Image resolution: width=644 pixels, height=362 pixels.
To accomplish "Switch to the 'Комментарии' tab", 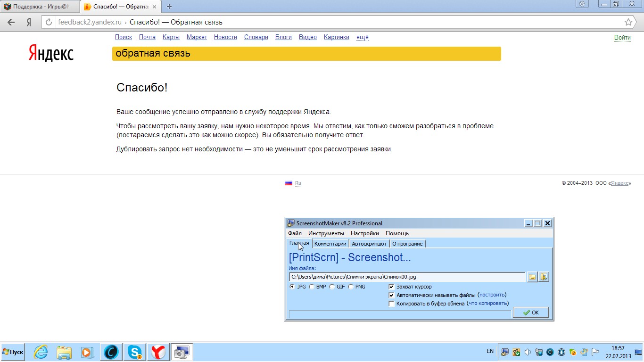I will coord(330,244).
